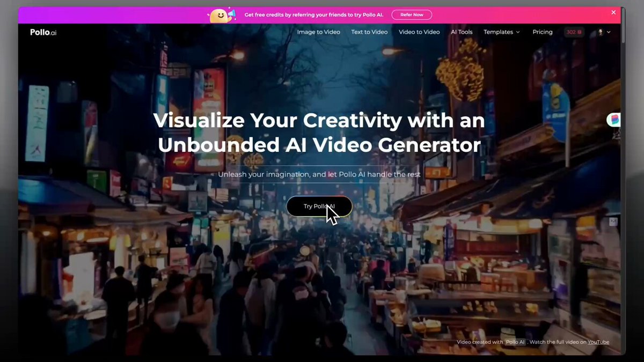Open the Image to Video page
The image size is (644, 362).
pos(318,32)
